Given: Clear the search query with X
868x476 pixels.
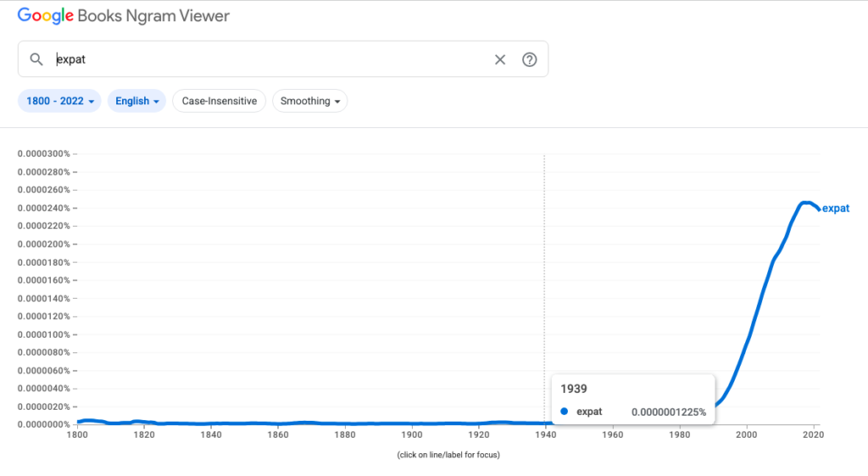Looking at the screenshot, I should pos(500,59).
